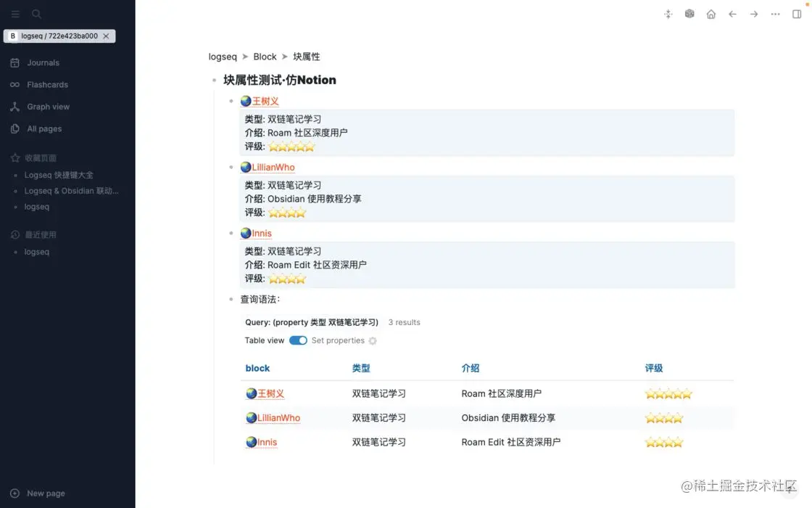Sort by 介绍 column header
Viewport: 812px width, 508px height.
471,368
